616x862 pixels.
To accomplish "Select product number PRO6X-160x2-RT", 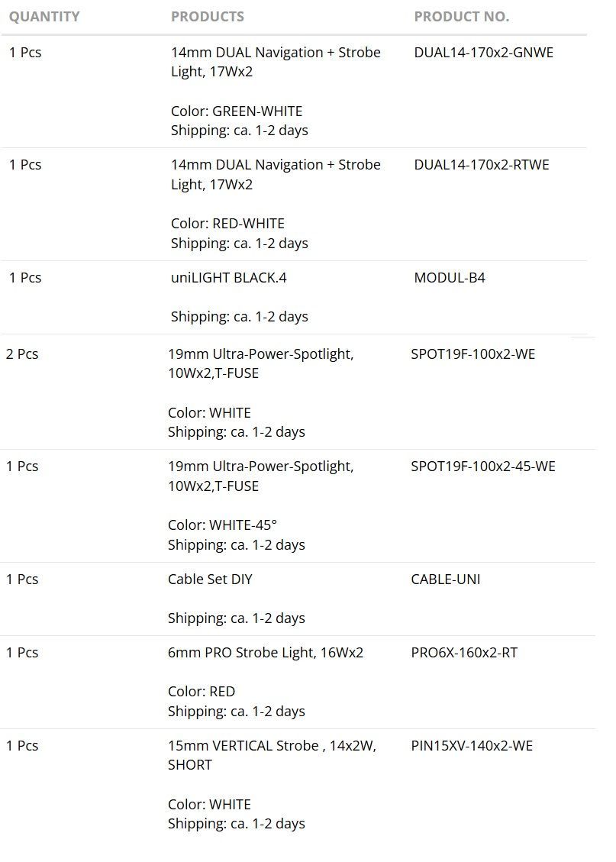I will (x=463, y=653).
